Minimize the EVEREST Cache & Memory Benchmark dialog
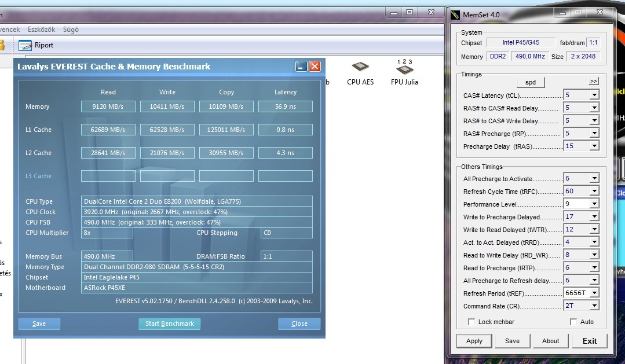625x364 pixels. click(301, 66)
